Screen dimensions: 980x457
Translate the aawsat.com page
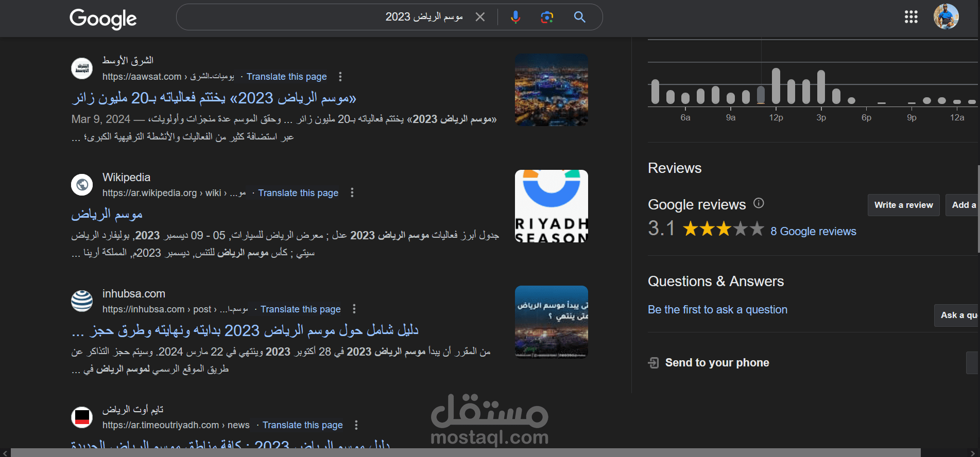tap(286, 77)
